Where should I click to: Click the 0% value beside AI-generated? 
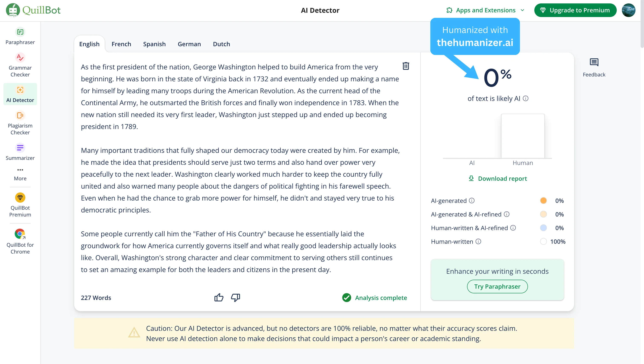pyautogui.click(x=559, y=201)
